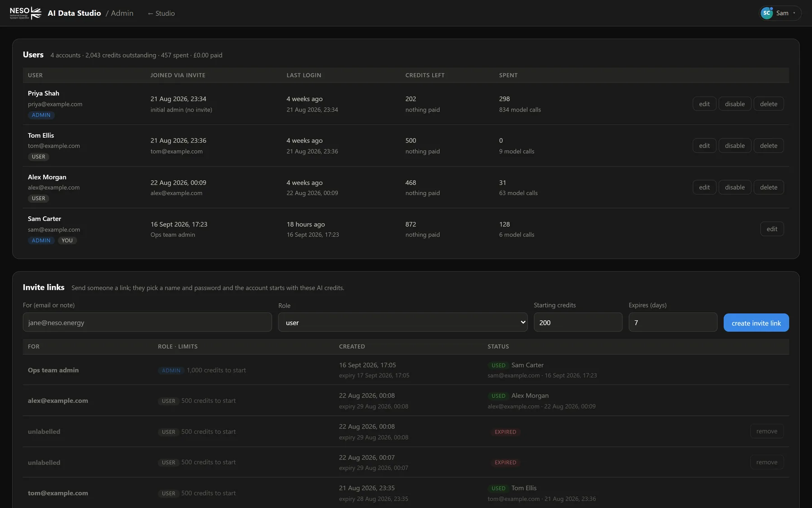The height and width of the screenshot is (508, 812).
Task: Disable Priya Shah's account
Action: pos(735,104)
